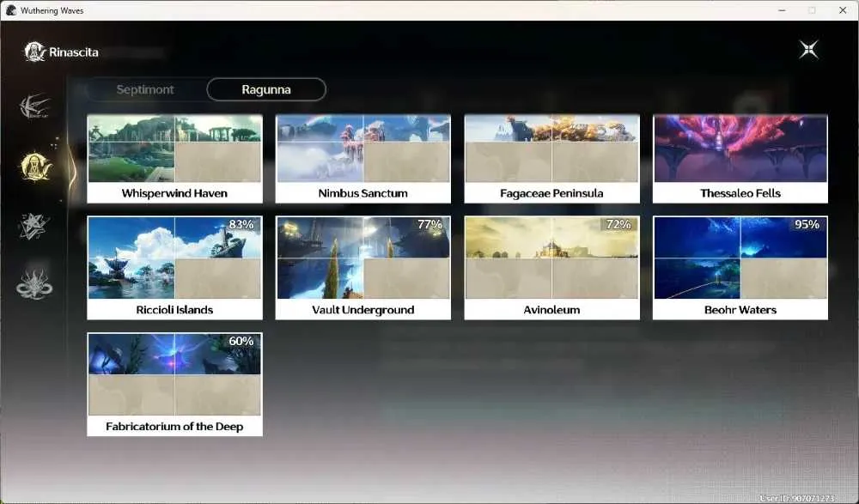Open the Avinoleum area card
The height and width of the screenshot is (504, 859).
click(x=551, y=268)
